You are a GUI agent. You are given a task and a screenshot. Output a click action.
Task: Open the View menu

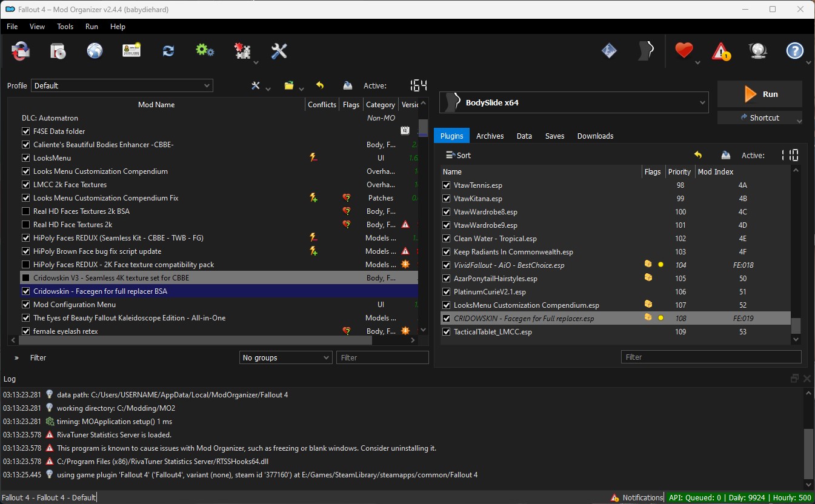click(x=37, y=27)
